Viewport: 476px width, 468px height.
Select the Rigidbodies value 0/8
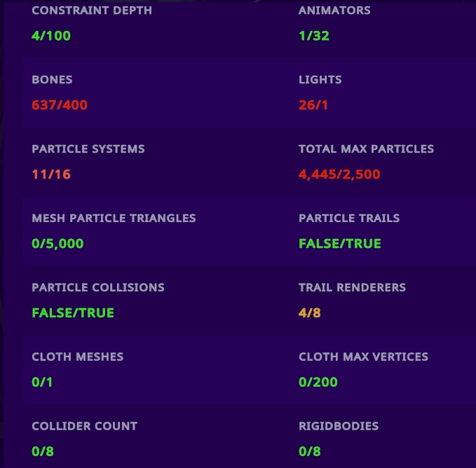click(x=310, y=452)
